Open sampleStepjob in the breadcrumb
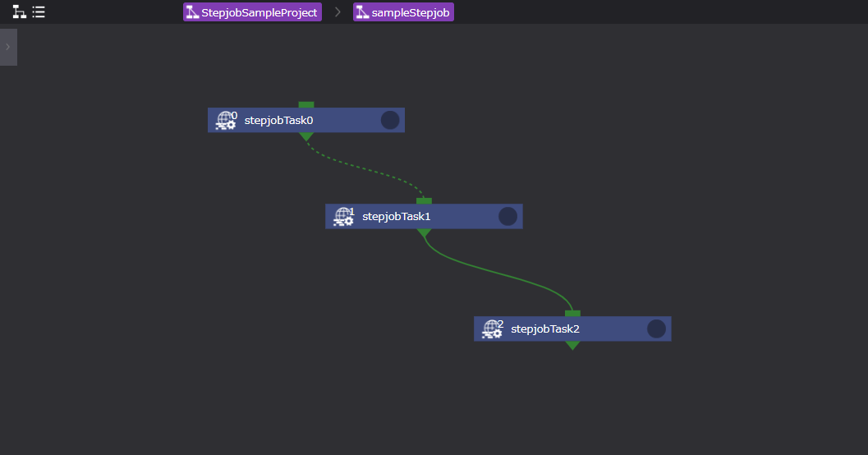Screen dimensions: 868x455 (403, 12)
